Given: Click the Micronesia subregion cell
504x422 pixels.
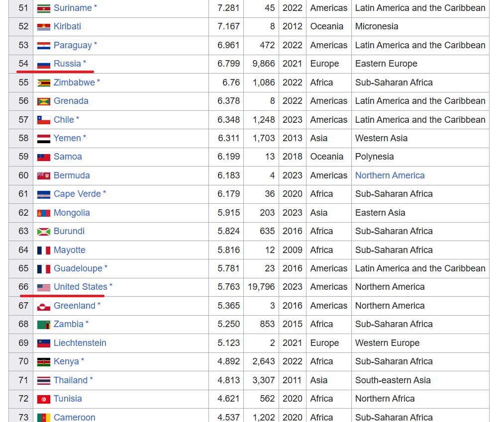Looking at the screenshot, I should point(420,27).
